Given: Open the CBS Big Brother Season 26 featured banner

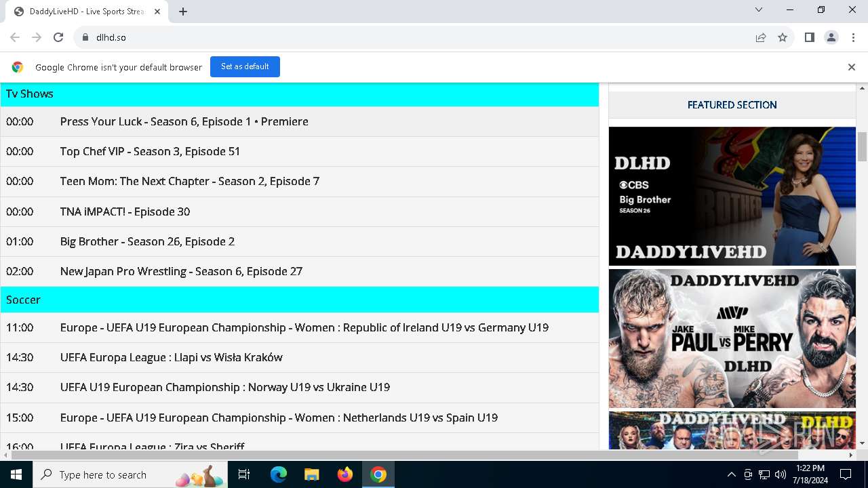Looking at the screenshot, I should pos(732,196).
